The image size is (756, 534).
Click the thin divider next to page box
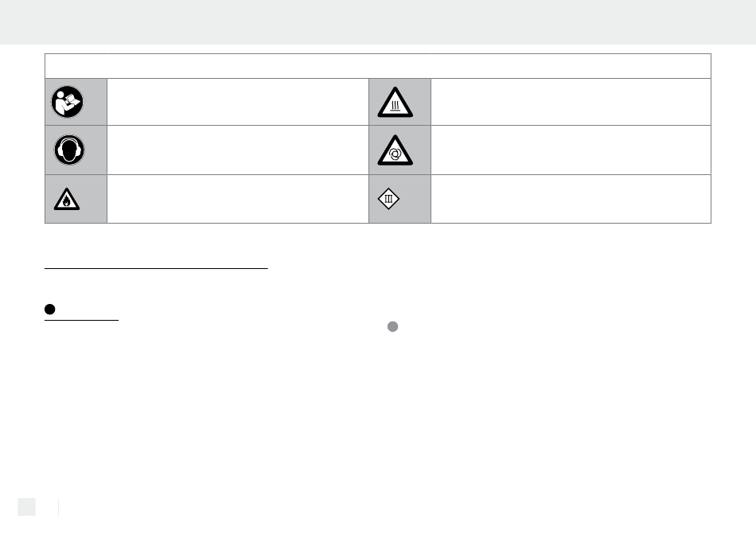[58, 507]
